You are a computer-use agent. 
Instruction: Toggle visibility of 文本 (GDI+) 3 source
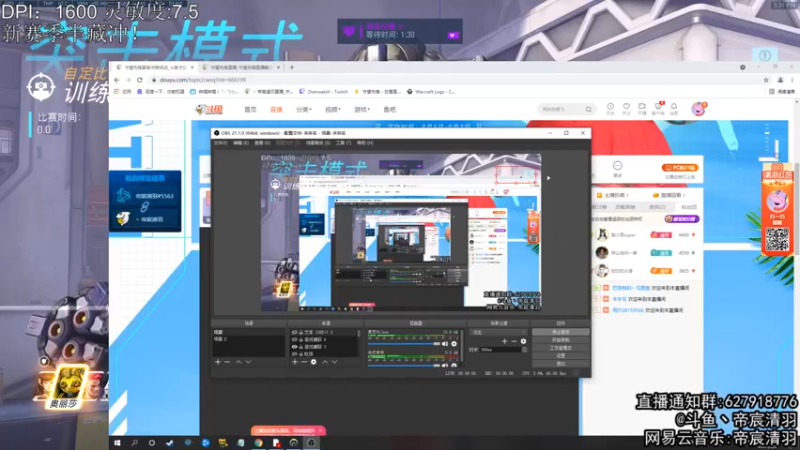(294, 332)
